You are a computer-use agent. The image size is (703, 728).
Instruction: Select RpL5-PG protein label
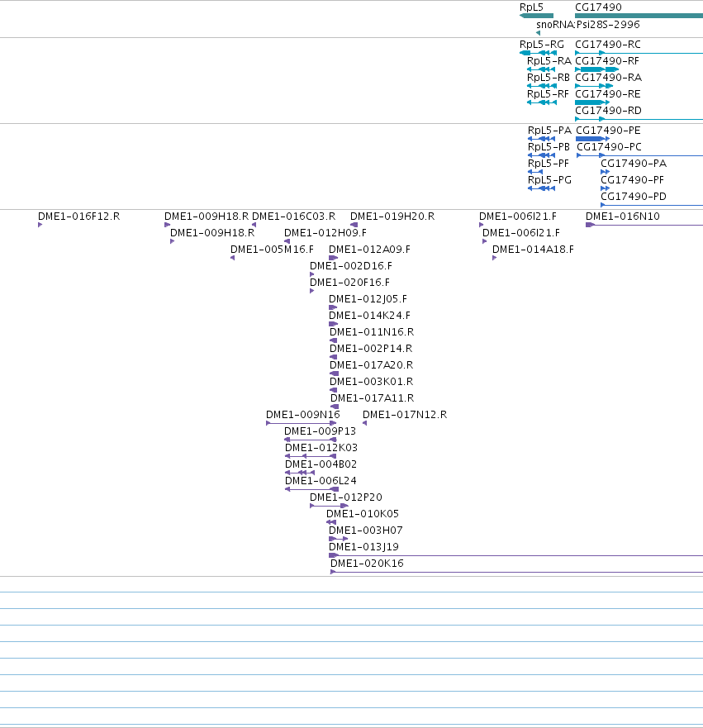(x=549, y=179)
